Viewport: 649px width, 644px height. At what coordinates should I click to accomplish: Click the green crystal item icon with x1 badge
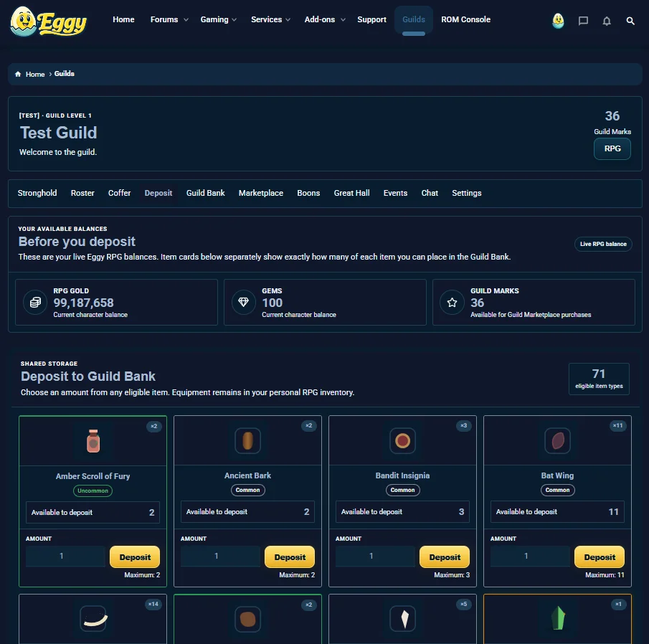coord(557,619)
